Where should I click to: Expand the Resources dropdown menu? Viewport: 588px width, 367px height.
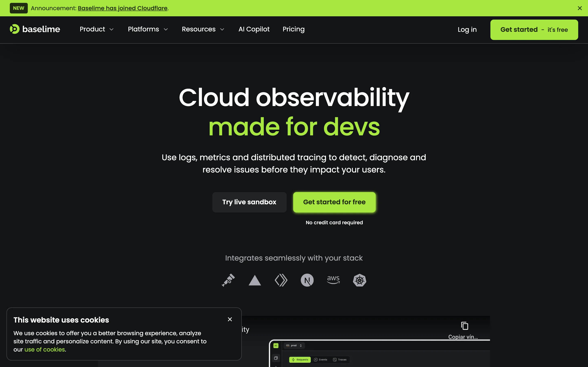203,29
